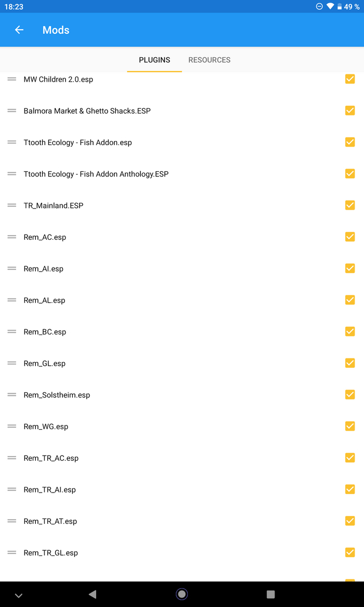This screenshot has width=364, height=607.
Task: Tap the Ttooth Ecology - Fish Addon Anthology.ESP entry
Action: pyautogui.click(x=96, y=174)
